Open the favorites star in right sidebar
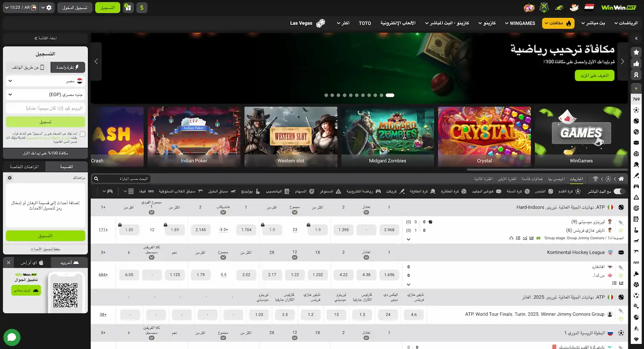Image resolution: width=644 pixels, height=349 pixels. pos(636,52)
